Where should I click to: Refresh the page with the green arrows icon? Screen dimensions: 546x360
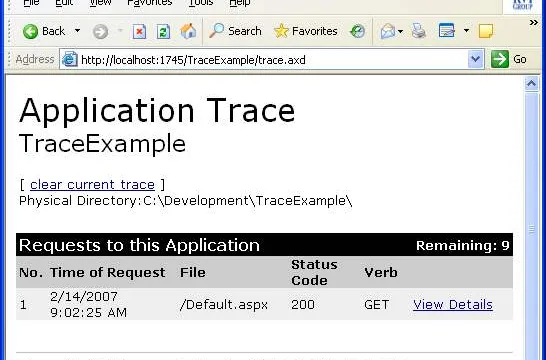click(x=163, y=32)
